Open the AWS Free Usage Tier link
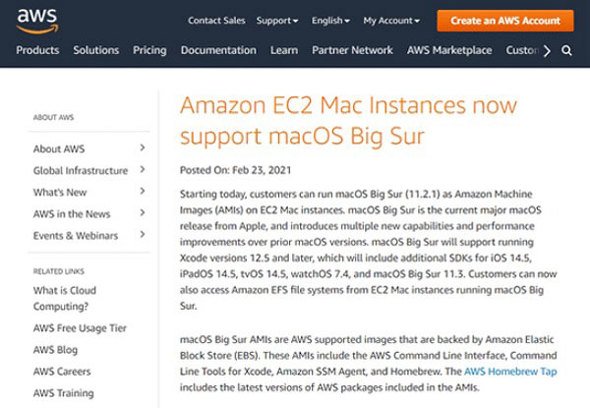Screen dimensions: 590x408 pyautogui.click(x=80, y=328)
